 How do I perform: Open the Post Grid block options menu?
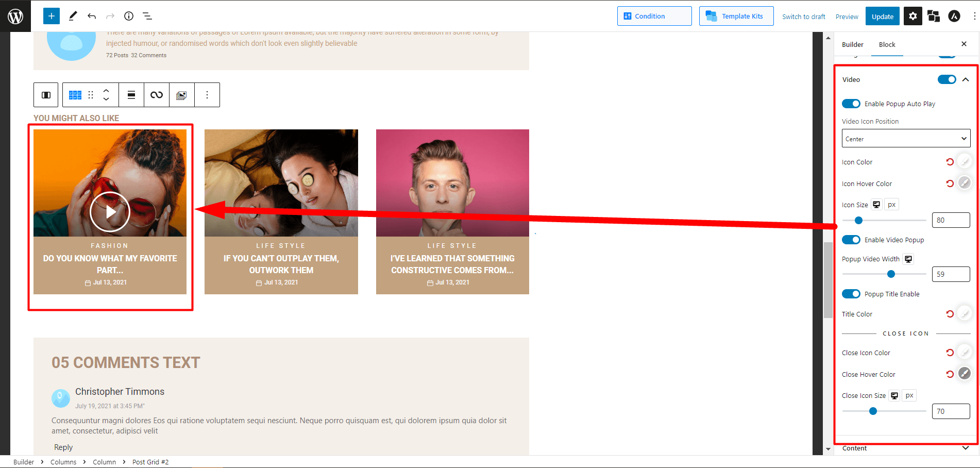pyautogui.click(x=207, y=95)
